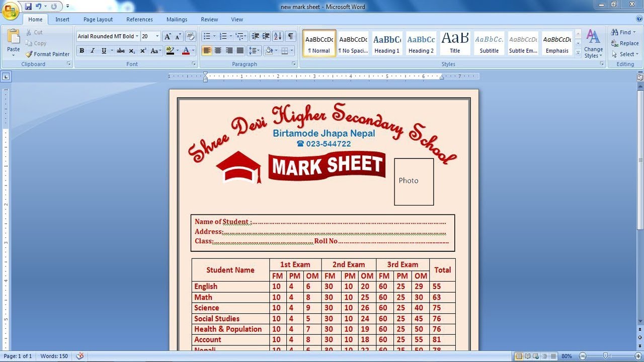The height and width of the screenshot is (362, 644).
Task: Switch to Web Layout view
Action: point(536,356)
